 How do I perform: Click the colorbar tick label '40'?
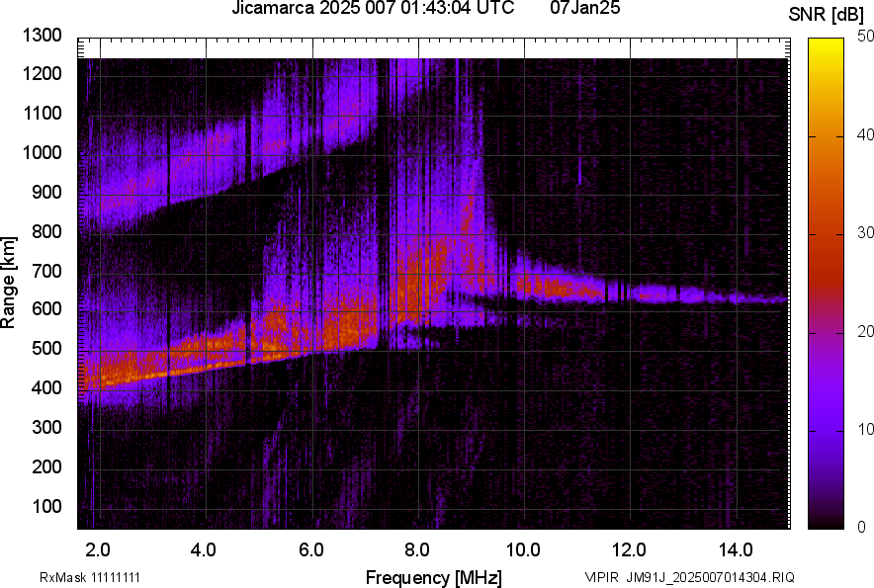click(x=865, y=134)
